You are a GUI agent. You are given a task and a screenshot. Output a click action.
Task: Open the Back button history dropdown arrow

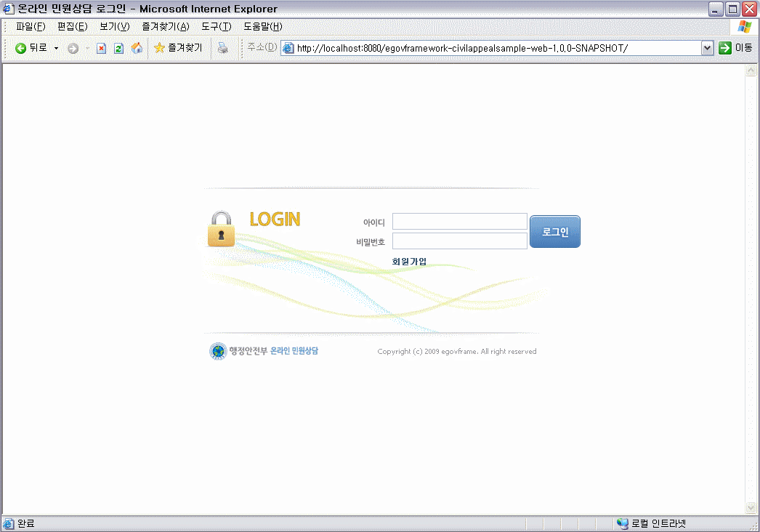tap(56, 48)
